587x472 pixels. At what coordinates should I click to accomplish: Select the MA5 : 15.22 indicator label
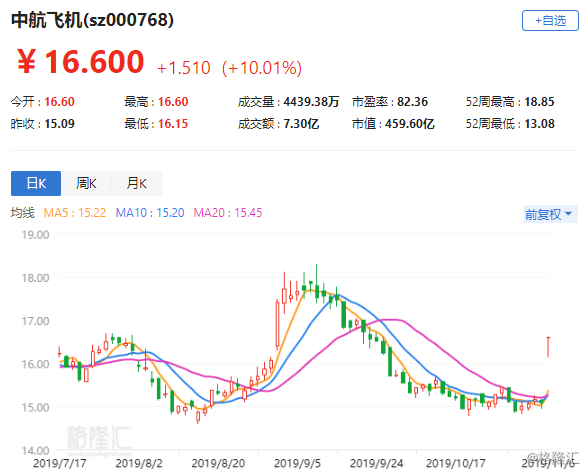coord(74,213)
